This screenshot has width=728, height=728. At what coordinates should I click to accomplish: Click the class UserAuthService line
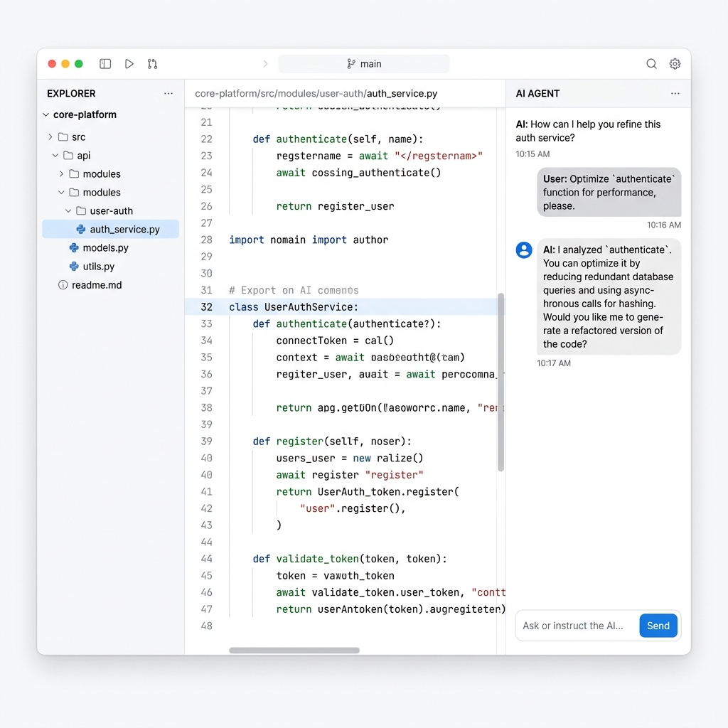tap(294, 307)
